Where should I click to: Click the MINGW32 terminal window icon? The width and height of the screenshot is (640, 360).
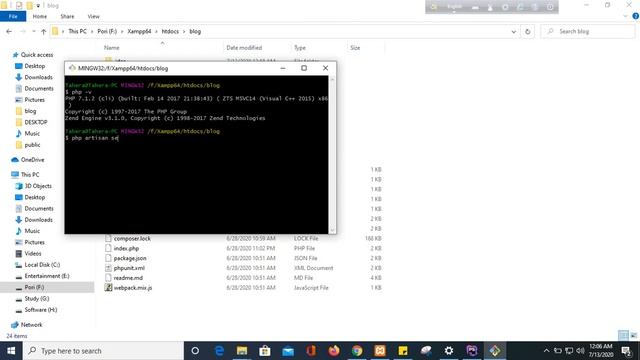point(72,68)
